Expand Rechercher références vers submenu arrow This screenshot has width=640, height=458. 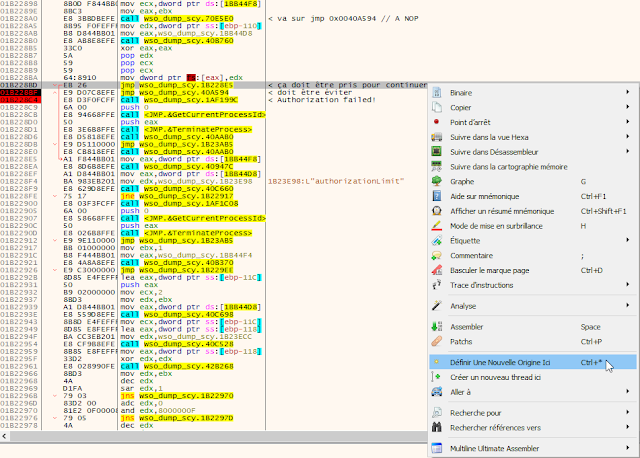tap(628, 427)
